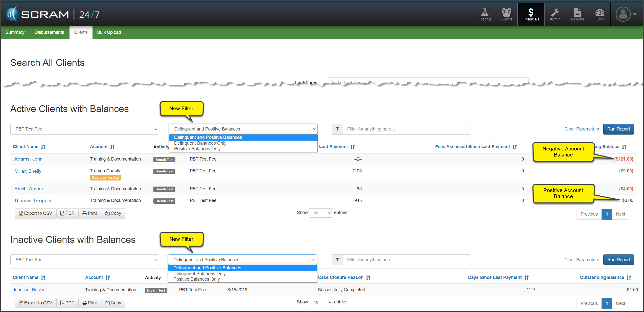Select Delinquent Balances Only in active filter
The image size is (644, 312).
200,143
